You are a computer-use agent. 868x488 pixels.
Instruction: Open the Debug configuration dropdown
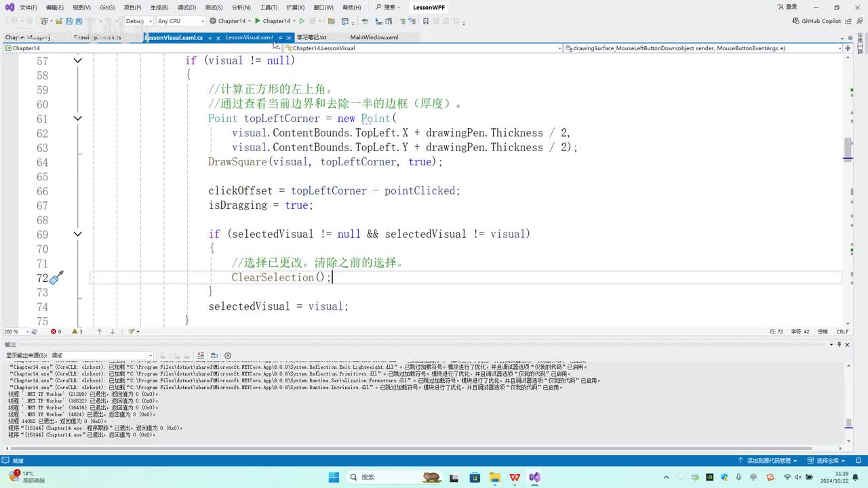coord(138,21)
